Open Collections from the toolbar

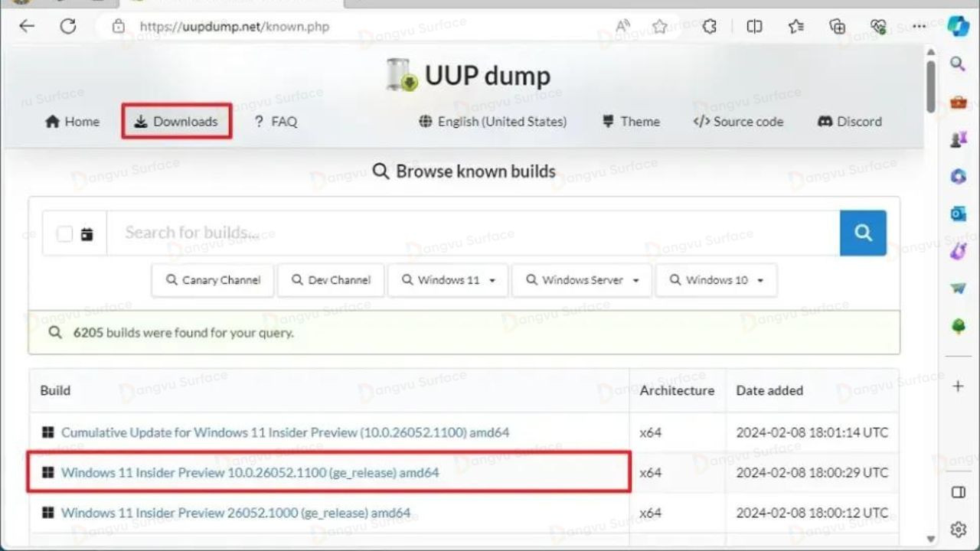(x=796, y=26)
